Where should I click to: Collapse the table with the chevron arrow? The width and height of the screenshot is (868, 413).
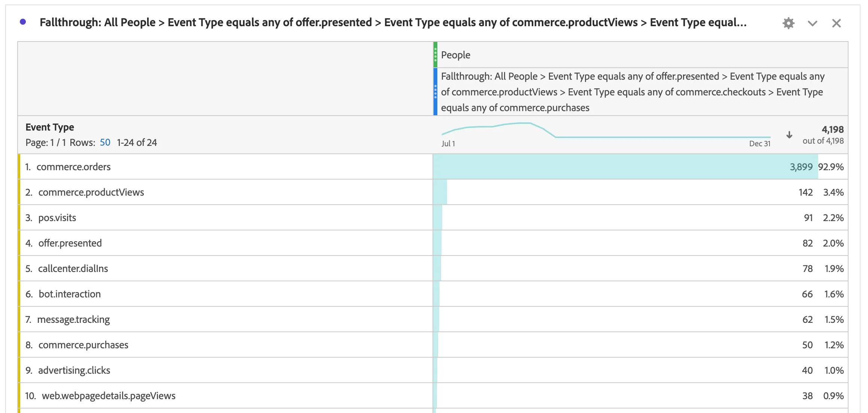pyautogui.click(x=812, y=24)
